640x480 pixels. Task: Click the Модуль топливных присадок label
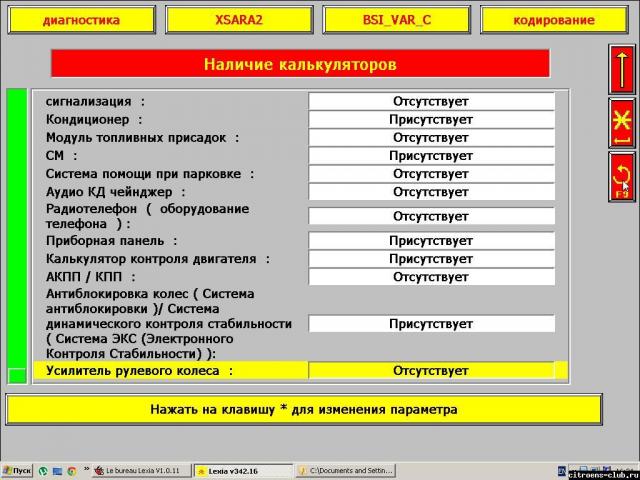(x=142, y=138)
